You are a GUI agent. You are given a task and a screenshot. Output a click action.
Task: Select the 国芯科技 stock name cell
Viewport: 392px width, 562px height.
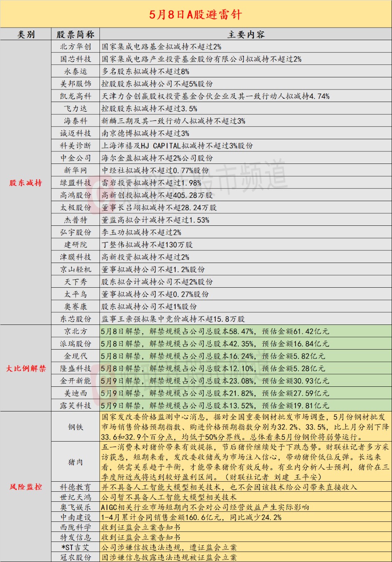76,59
